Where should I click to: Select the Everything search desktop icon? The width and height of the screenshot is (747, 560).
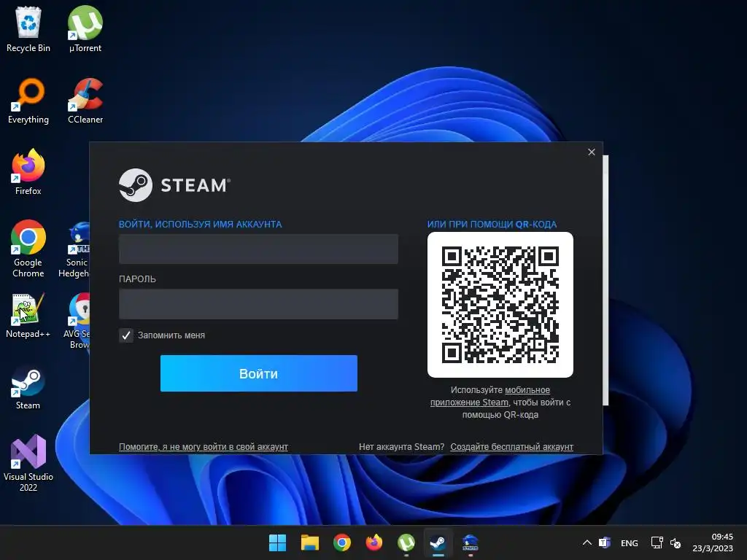tap(28, 101)
